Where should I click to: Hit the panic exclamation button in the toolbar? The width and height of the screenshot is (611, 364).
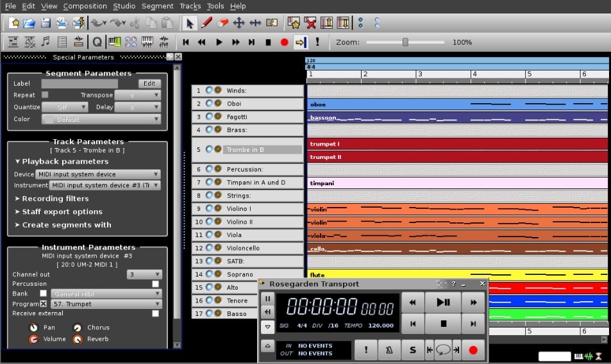point(317,42)
